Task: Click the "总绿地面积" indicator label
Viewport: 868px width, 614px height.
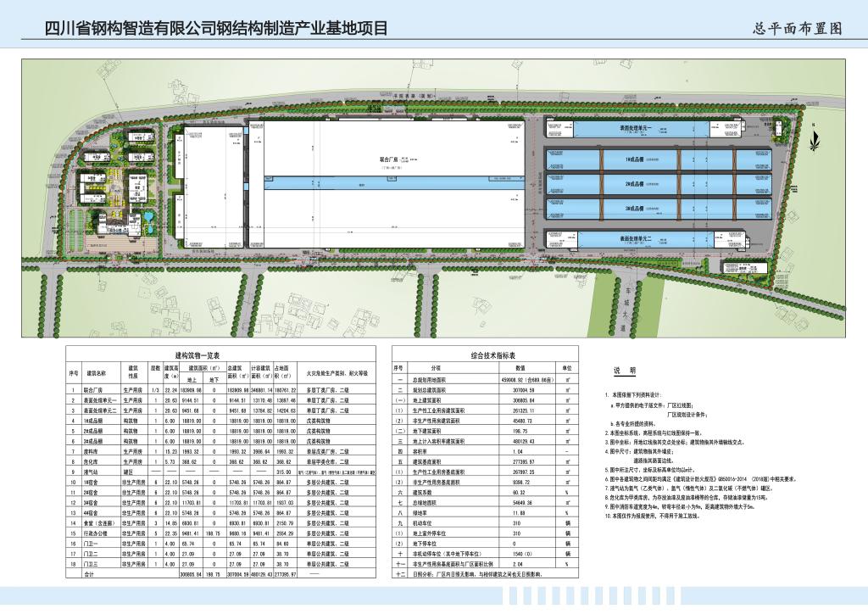Action: [x=425, y=503]
